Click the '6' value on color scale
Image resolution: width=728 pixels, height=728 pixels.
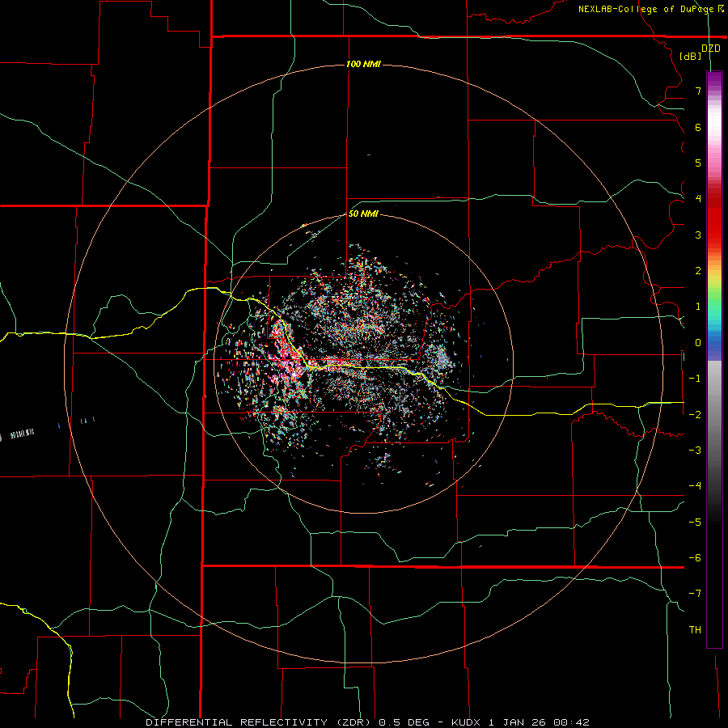(698, 127)
